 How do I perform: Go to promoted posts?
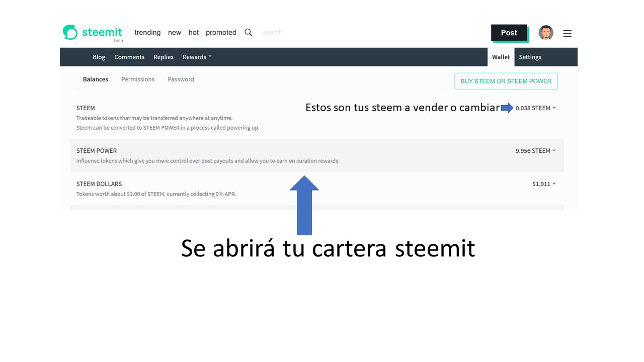(x=221, y=32)
